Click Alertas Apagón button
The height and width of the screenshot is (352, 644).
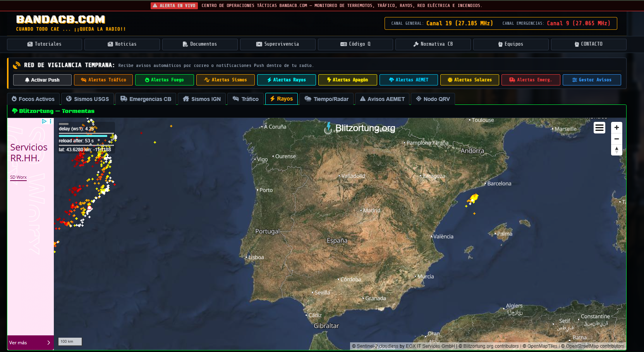(x=348, y=80)
